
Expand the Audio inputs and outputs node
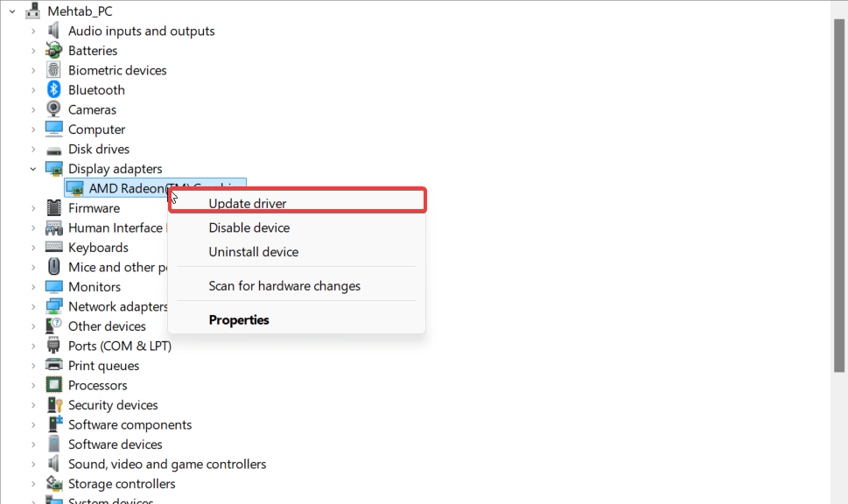click(x=33, y=31)
